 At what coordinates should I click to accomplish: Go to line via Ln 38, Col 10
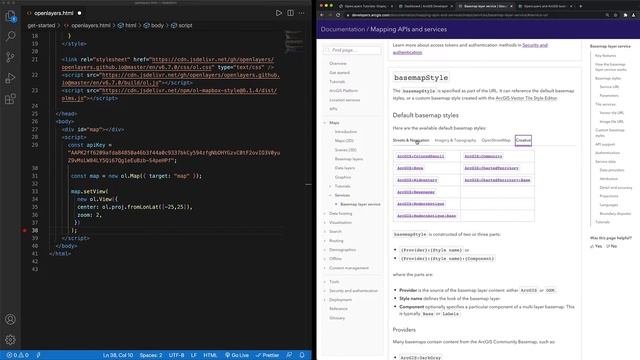pos(118,355)
